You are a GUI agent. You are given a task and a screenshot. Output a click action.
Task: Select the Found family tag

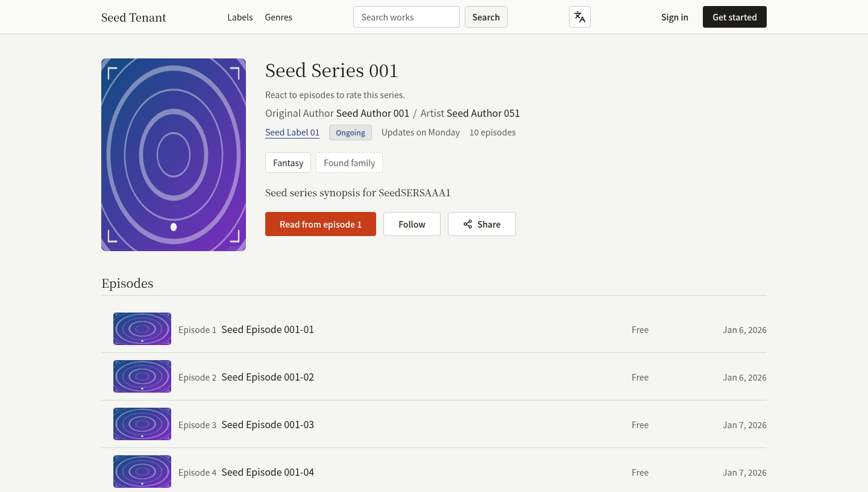click(x=349, y=163)
